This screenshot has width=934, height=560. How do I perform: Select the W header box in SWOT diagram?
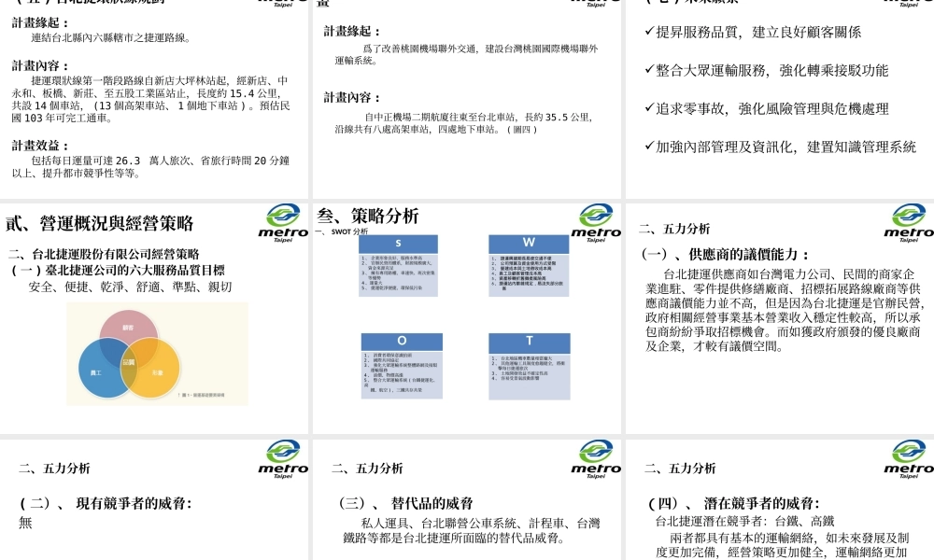529,244
